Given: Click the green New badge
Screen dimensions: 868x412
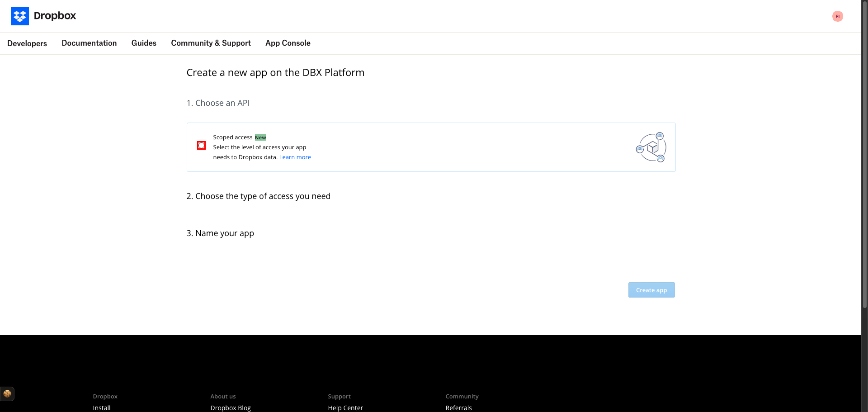Looking at the screenshot, I should coord(260,137).
